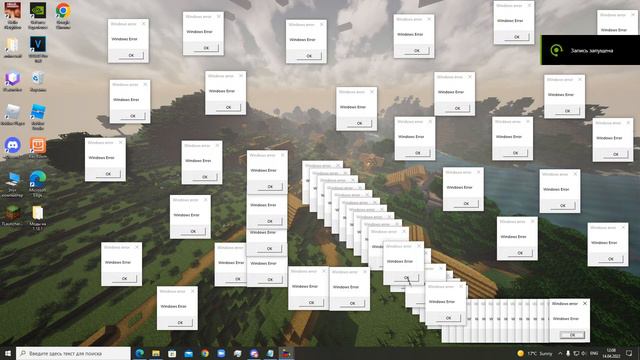The width and height of the screenshot is (640, 360).
Task: Open the volume tray icon
Action: [x=584, y=353]
